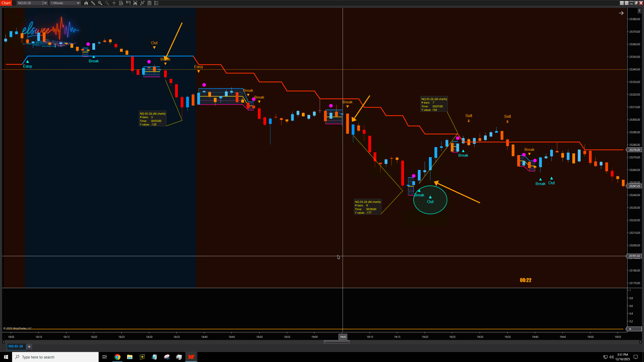The height and width of the screenshot is (362, 644).
Task: Click the Type here to search box
Action: (x=55, y=357)
